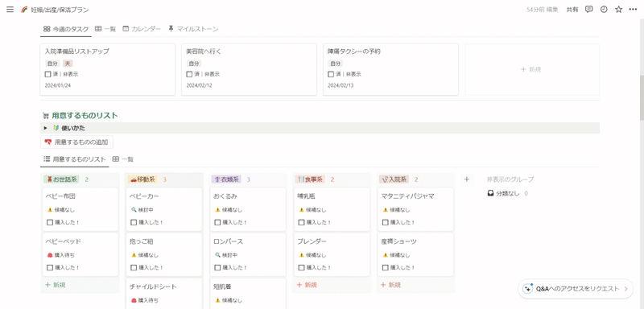Click the plus to add group
The width and height of the screenshot is (644, 309).
point(467,179)
